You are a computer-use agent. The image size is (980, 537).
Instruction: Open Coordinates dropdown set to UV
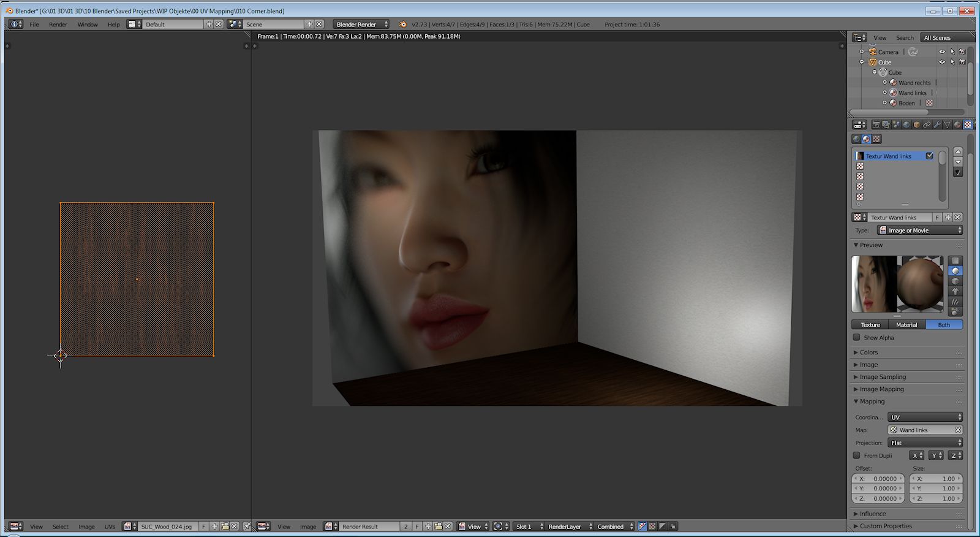click(x=925, y=417)
